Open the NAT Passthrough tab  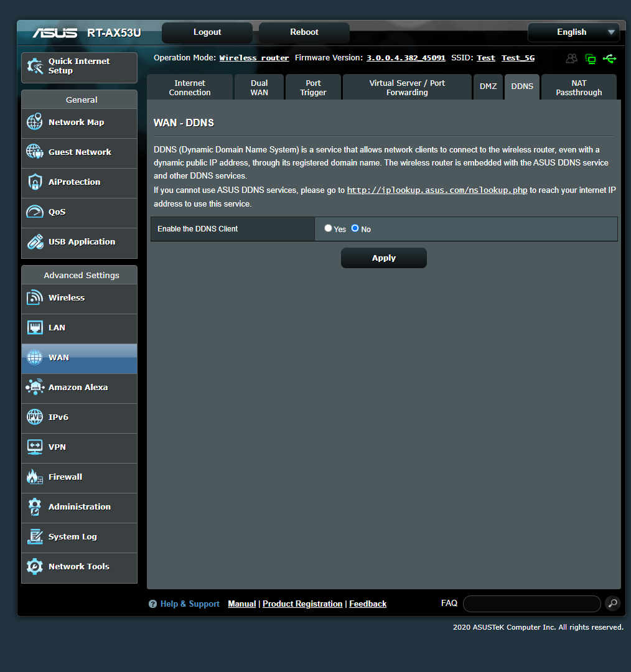579,88
